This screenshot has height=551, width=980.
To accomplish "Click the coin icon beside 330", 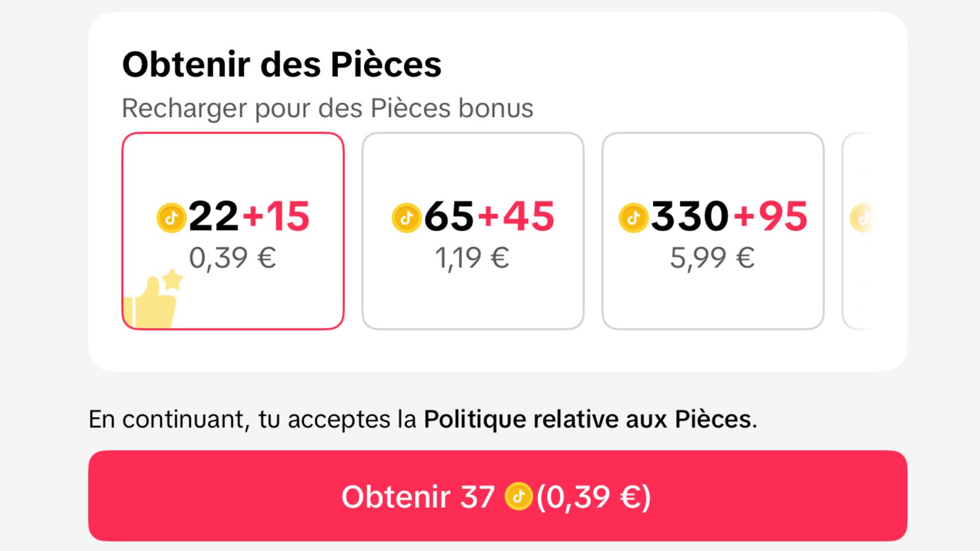I will 633,218.
